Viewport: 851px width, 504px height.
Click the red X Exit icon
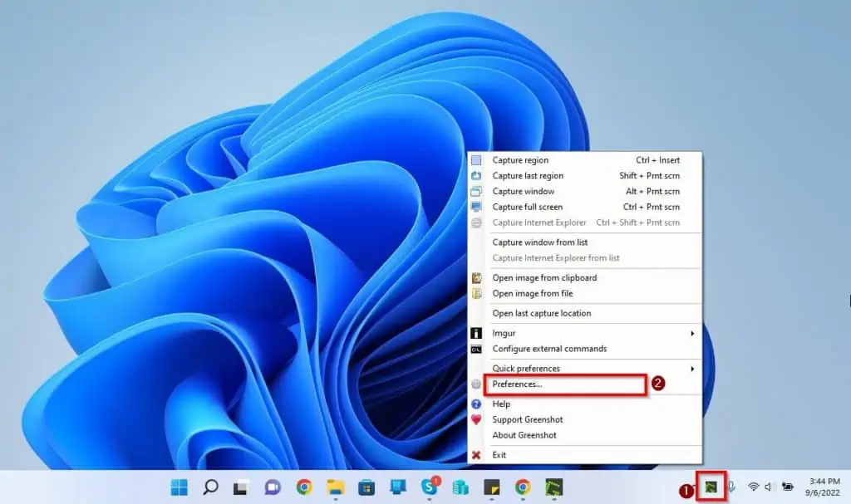[476, 455]
